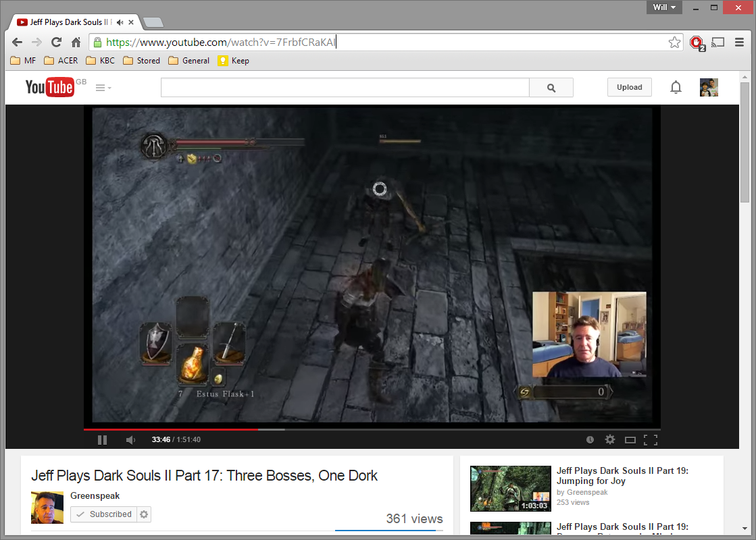The image size is (756, 540).
Task: Toggle theater mode on the player
Action: pos(630,440)
